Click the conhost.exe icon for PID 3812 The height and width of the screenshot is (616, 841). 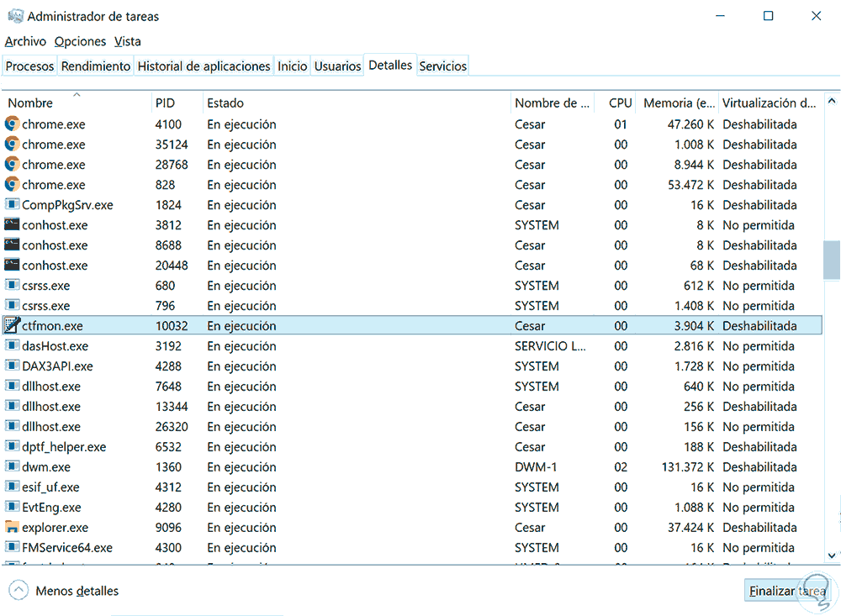click(12, 225)
